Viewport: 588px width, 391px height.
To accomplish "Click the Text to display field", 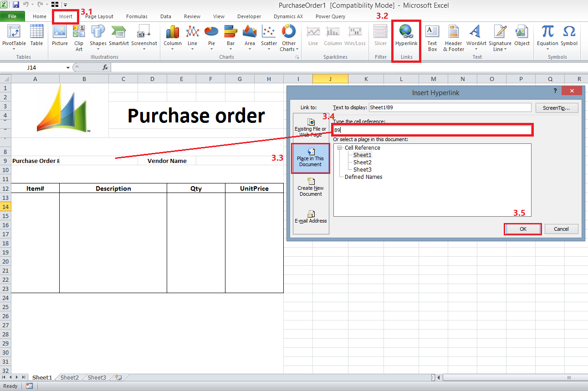I will tap(450, 108).
